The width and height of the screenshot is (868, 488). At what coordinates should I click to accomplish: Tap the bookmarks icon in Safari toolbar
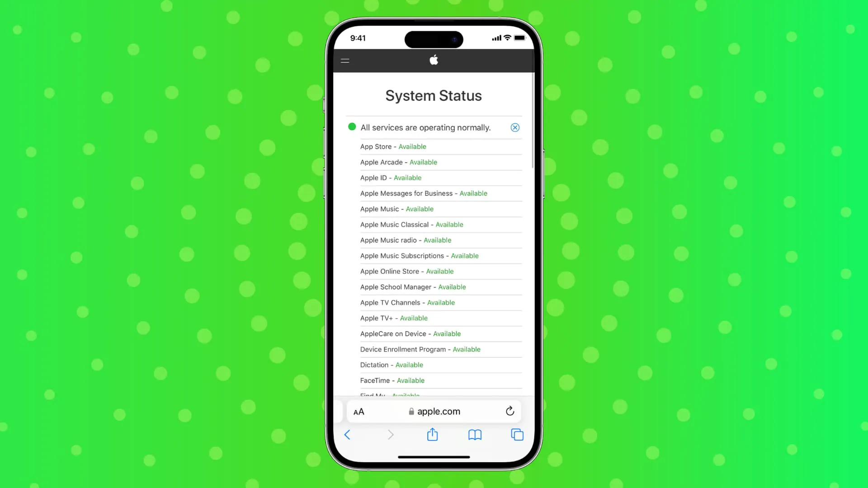point(475,435)
